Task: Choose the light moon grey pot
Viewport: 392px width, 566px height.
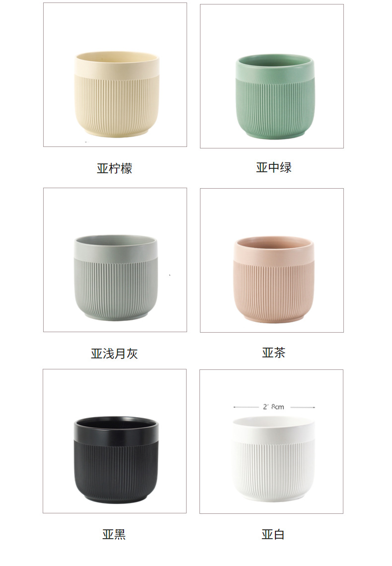Action: (x=115, y=260)
